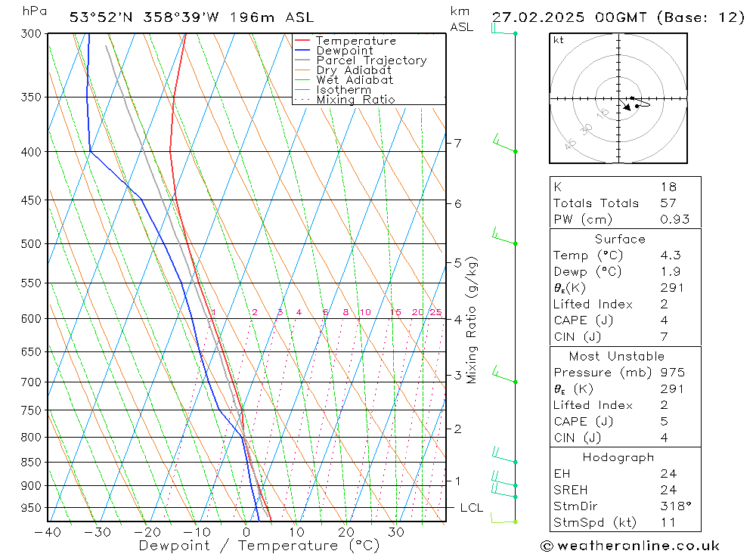Click the wind barb at 400 hPa
756x554 pixels.
[505, 144]
